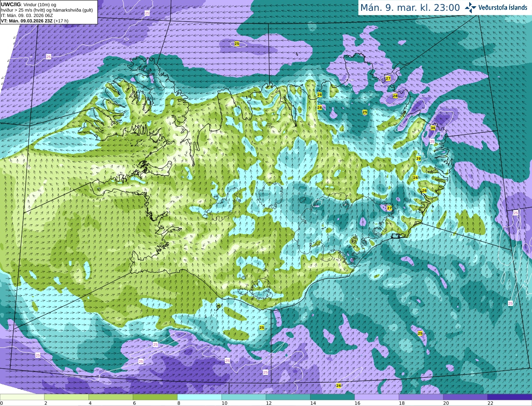Pick the 8–10 m/s light cyan legend swatch
Image resolution: width=532 pixels, height=406 pixels.
coord(199,397)
